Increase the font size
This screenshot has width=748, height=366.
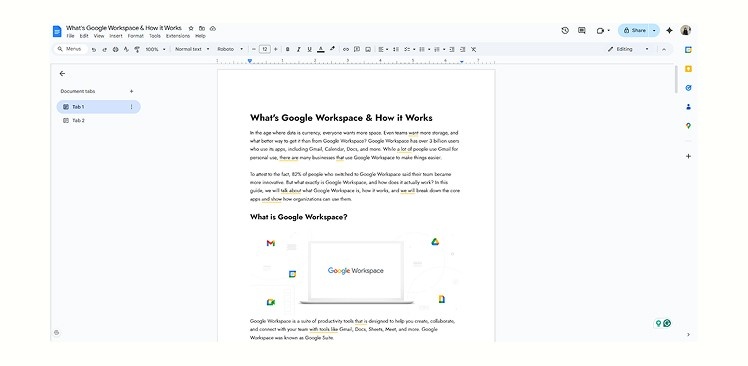(x=275, y=49)
